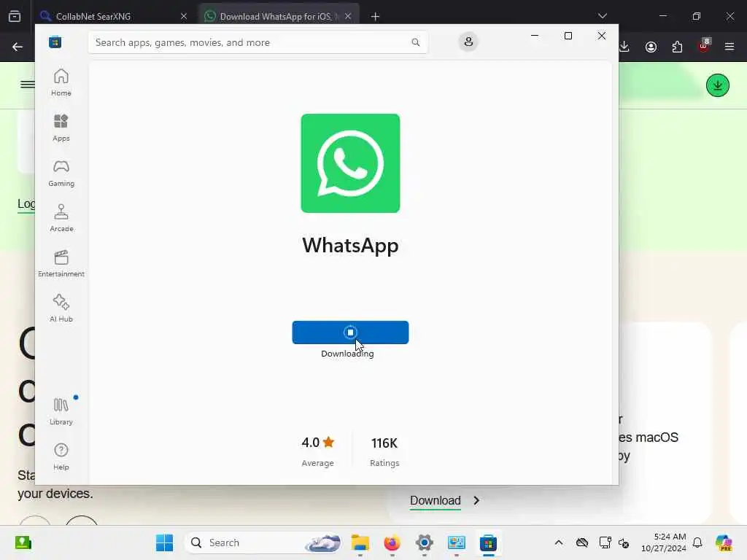This screenshot has width=747, height=560.
Task: Open AI Hub in Store sidebar
Action: coord(61,308)
